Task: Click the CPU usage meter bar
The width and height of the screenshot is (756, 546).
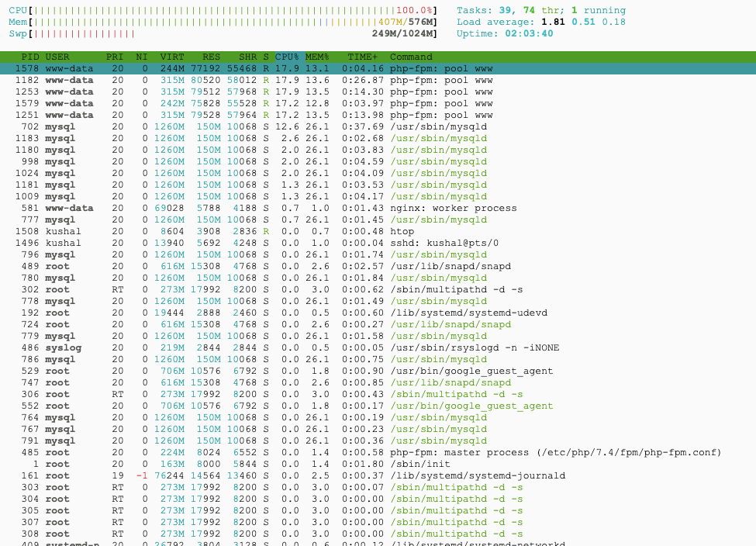Action: pyautogui.click(x=223, y=10)
